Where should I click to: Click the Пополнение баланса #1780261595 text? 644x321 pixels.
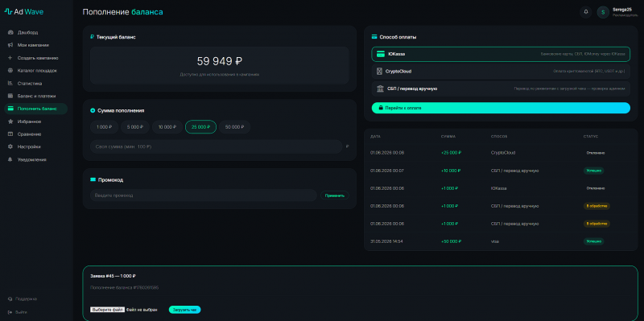click(125, 288)
